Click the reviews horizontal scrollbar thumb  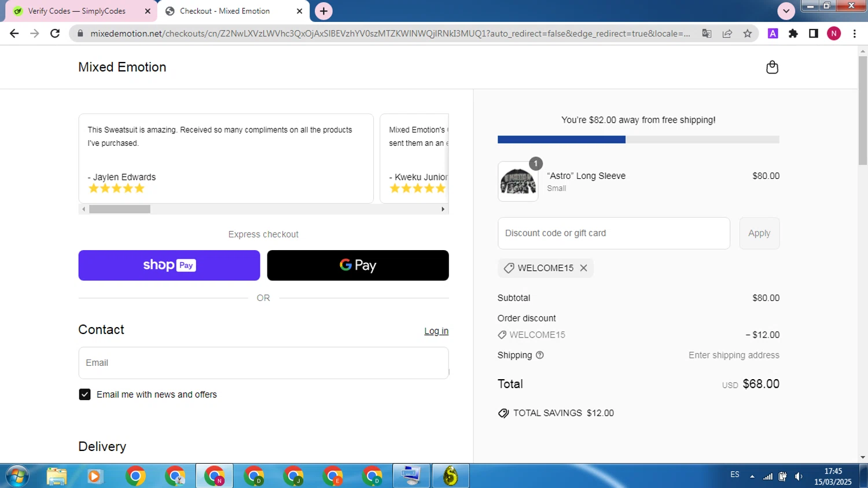click(120, 209)
